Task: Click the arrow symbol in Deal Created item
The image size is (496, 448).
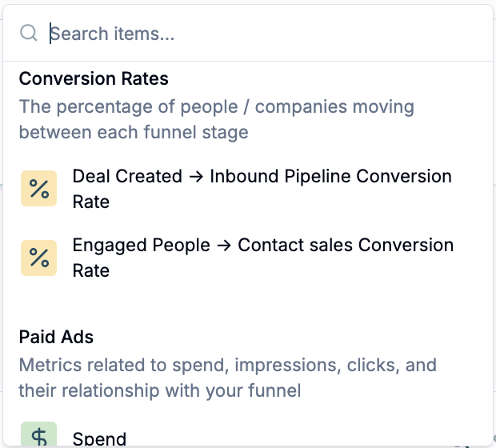Action: [x=196, y=177]
